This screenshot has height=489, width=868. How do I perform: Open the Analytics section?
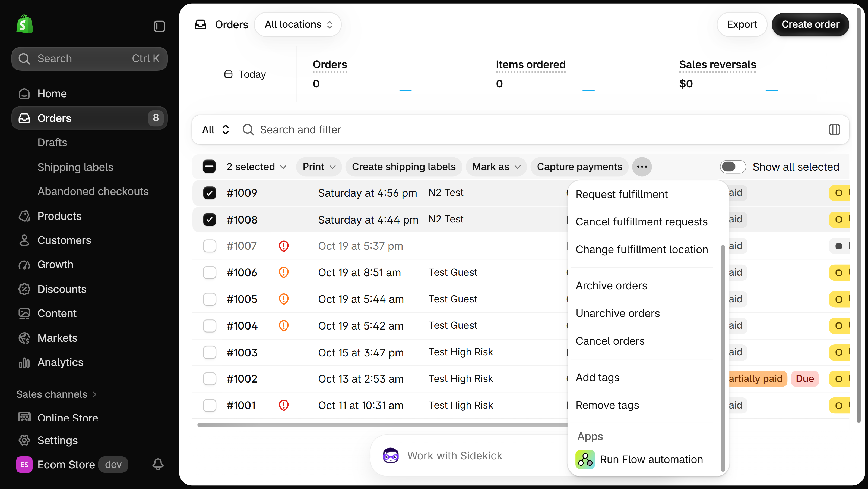89,362
